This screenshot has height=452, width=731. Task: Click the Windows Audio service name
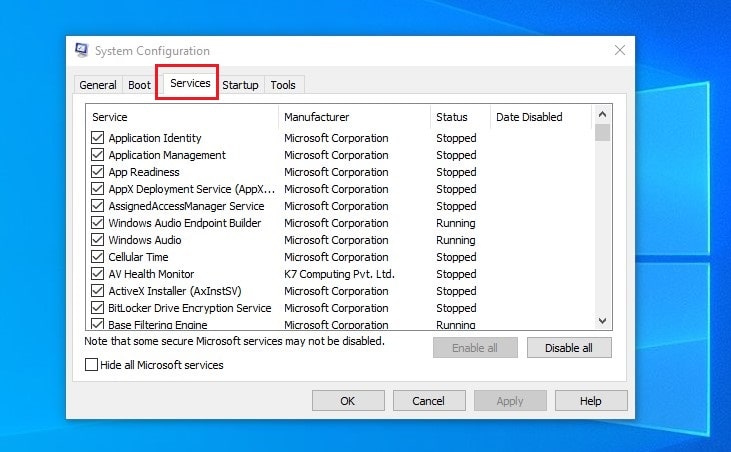click(x=145, y=240)
